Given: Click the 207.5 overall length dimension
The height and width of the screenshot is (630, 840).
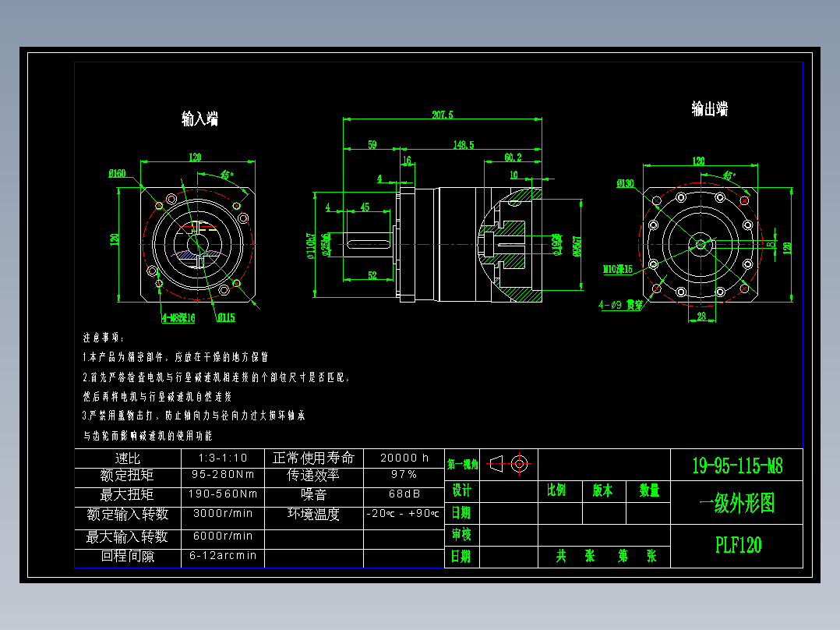Looking at the screenshot, I should coord(441,112).
